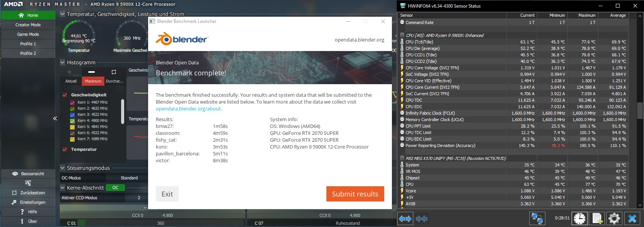Select Game Mode in sidebar
This screenshot has height=227, width=644.
pyautogui.click(x=28, y=34)
